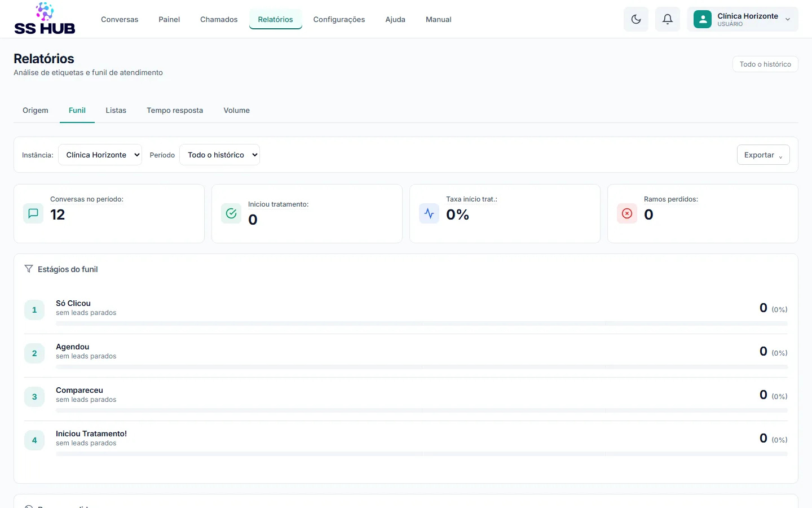This screenshot has width=812, height=508.
Task: Click stage number 1 badge for Só Clicou
Action: (34, 310)
